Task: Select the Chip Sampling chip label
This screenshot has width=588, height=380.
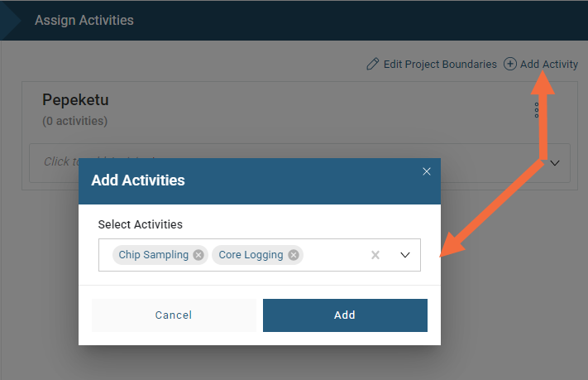Action: [153, 255]
